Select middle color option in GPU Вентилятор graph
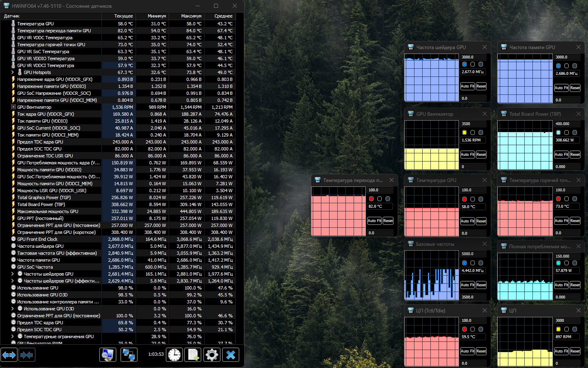This screenshot has width=588, height=368. tap(472, 132)
